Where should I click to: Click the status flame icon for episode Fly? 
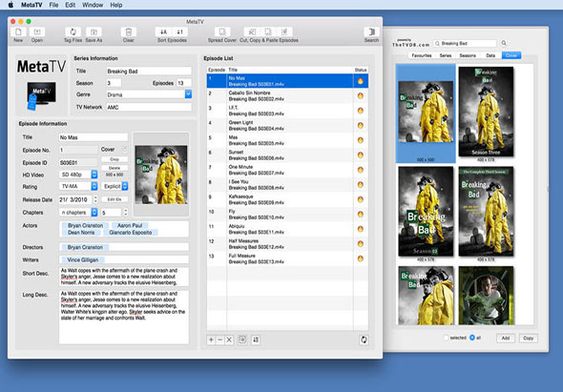360,215
